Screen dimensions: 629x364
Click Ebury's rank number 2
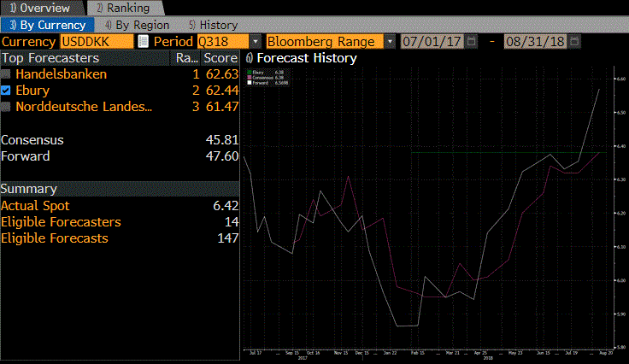196,91
